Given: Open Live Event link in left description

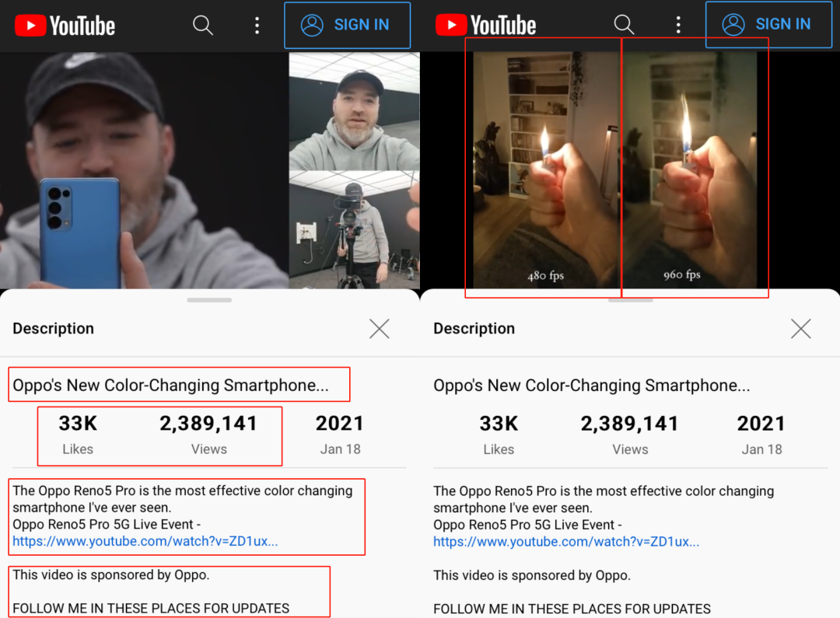Looking at the screenshot, I should click(x=145, y=541).
